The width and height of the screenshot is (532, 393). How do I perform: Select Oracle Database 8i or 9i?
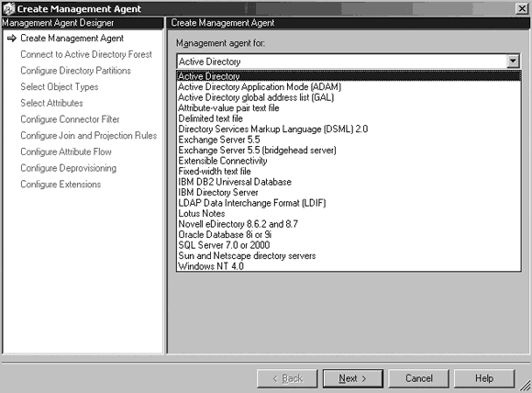coord(349,234)
